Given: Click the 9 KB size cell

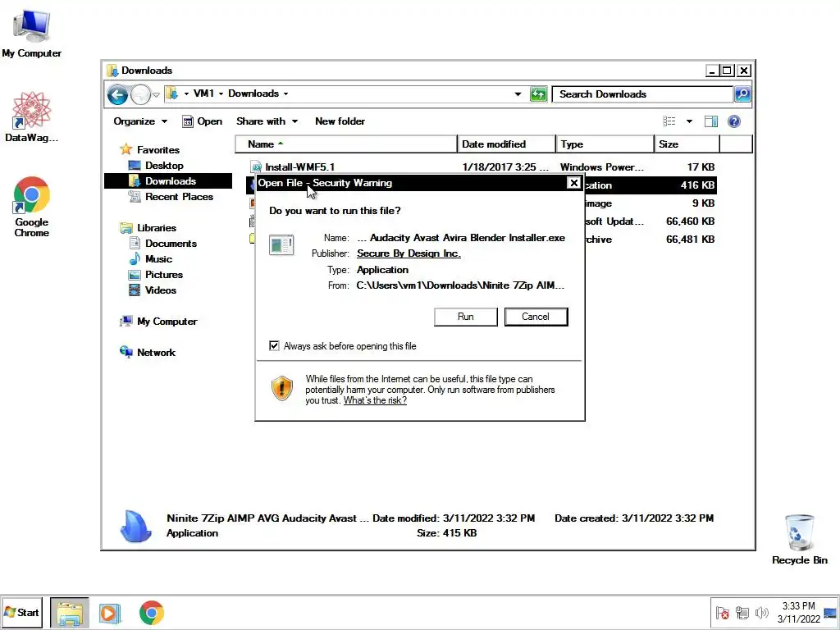Looking at the screenshot, I should (x=703, y=203).
